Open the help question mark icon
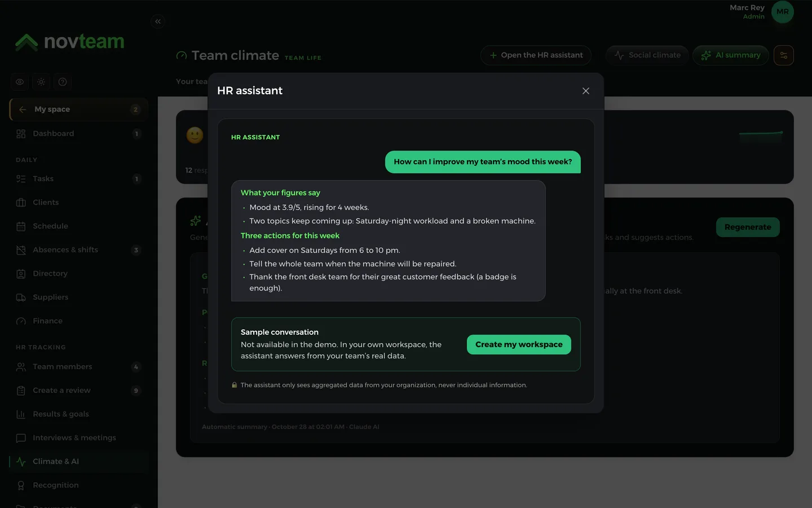Viewport: 812px width, 508px height. click(63, 82)
